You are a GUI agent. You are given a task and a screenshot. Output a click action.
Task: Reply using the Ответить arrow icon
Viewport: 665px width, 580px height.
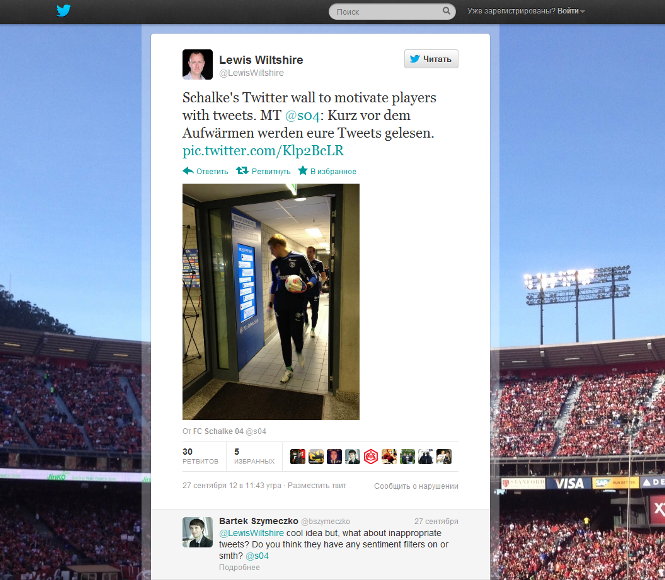tap(188, 171)
